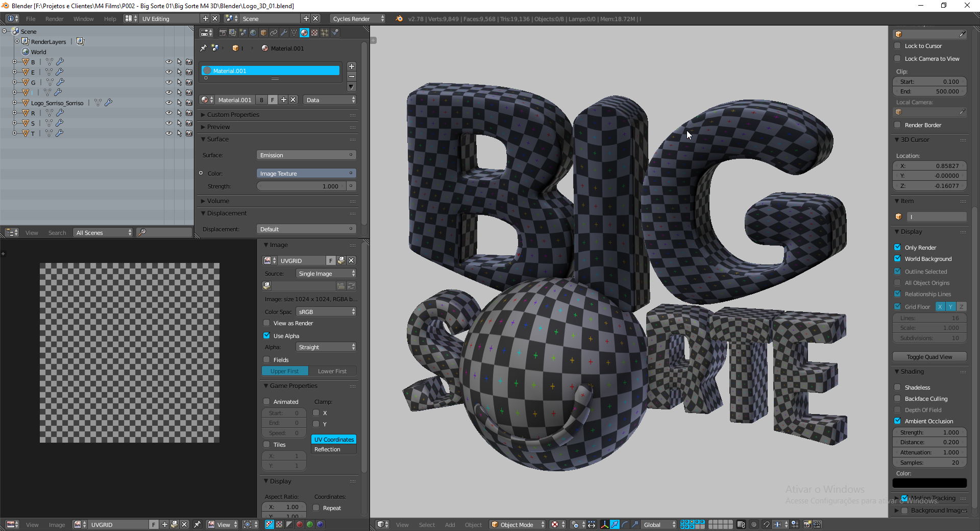This screenshot has width=980, height=531.
Task: Open the Help menu
Action: click(x=110, y=19)
